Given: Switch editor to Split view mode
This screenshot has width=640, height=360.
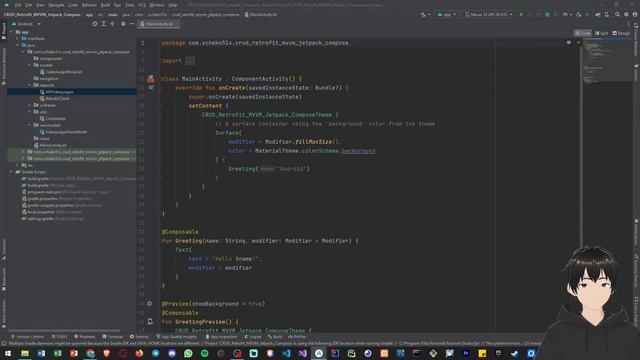Looking at the screenshot, I should 601,33.
